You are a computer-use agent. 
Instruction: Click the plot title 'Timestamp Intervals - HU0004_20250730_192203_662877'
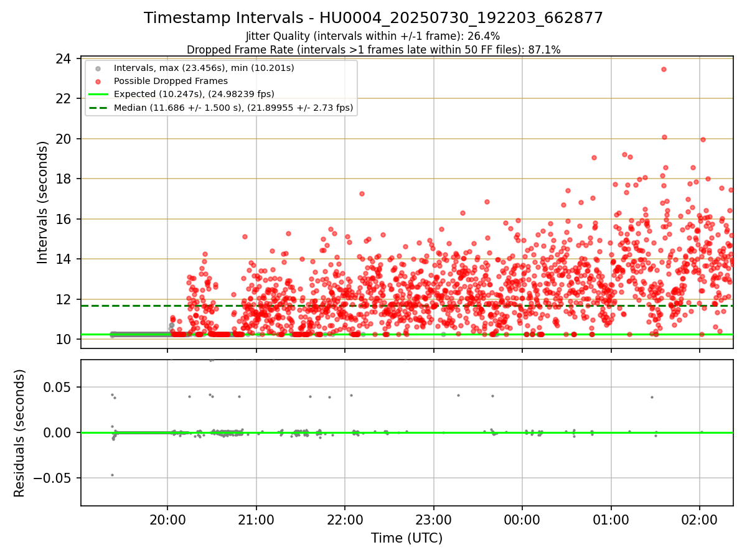[x=374, y=18]
